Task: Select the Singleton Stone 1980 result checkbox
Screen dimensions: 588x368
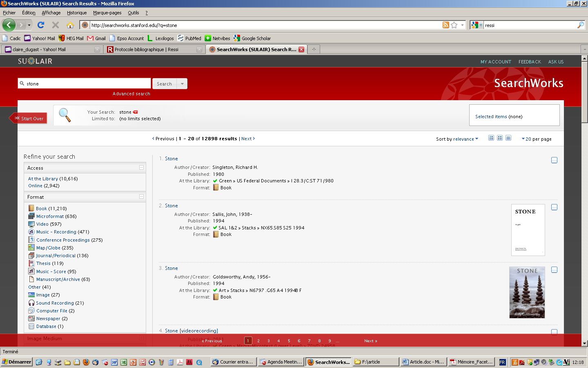Action: point(554,160)
